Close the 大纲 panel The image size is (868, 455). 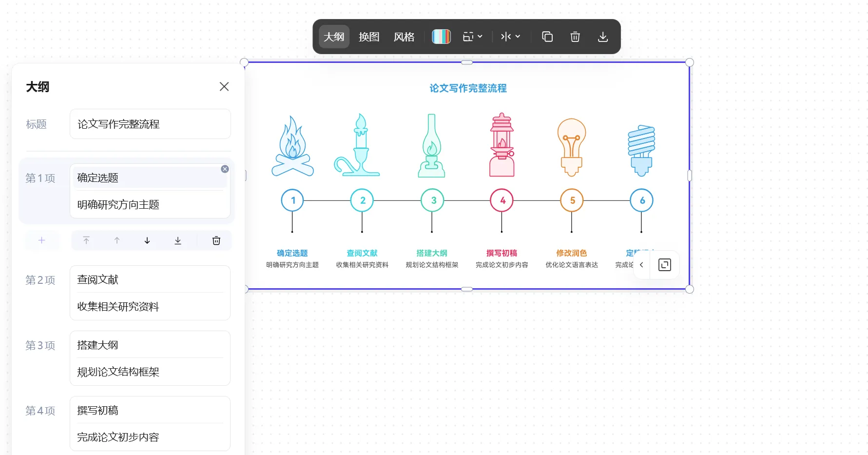click(x=224, y=86)
